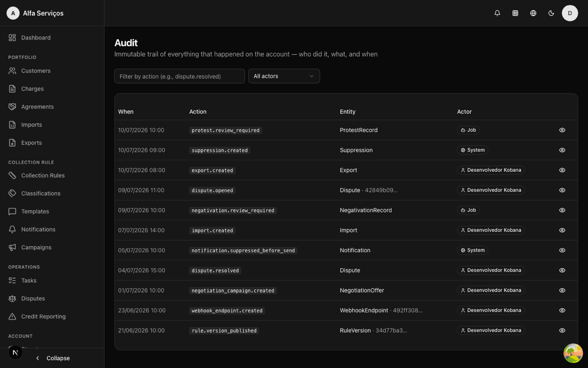Screen dimensions: 588x368
Task: View details of dispute.resolved entry
Action: pyautogui.click(x=562, y=270)
